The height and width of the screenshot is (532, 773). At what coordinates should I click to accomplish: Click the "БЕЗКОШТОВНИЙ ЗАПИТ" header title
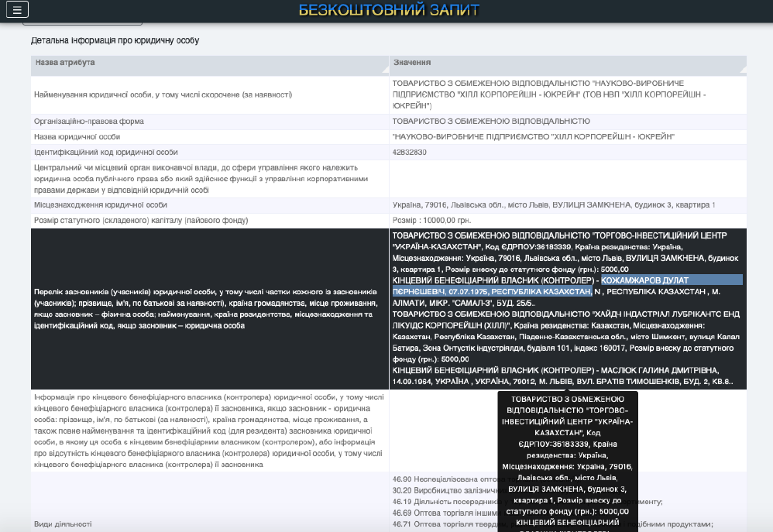(x=389, y=10)
